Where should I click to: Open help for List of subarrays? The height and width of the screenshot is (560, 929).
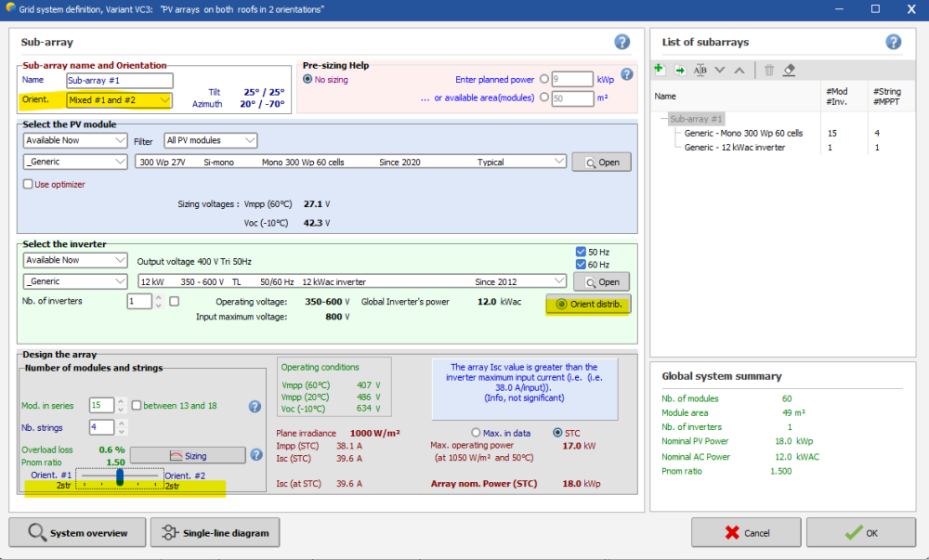[893, 42]
